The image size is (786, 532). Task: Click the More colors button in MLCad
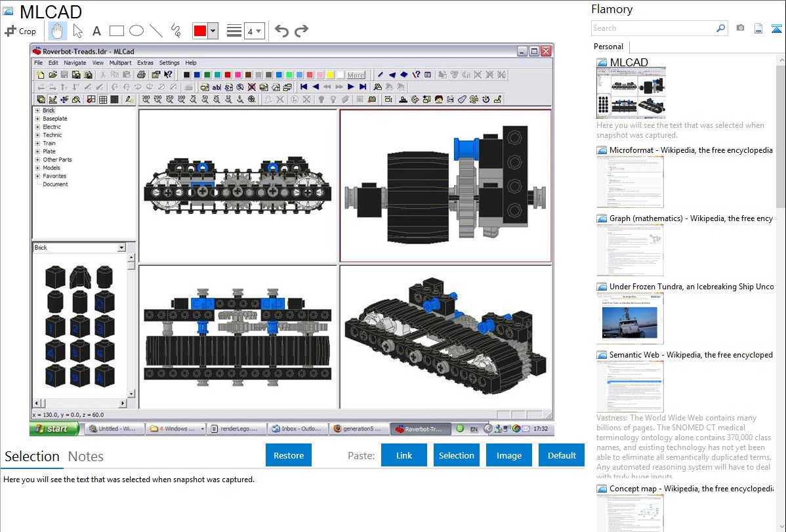(x=356, y=75)
